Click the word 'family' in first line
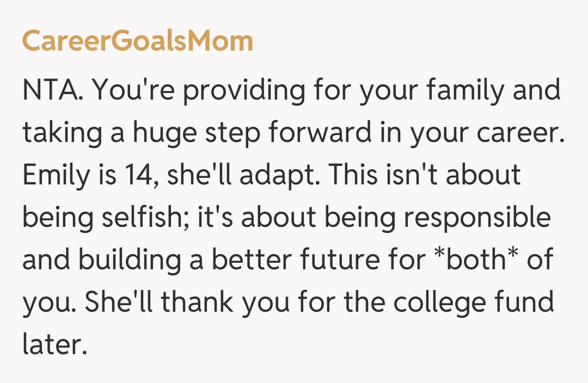The width and height of the screenshot is (588, 383). 465,90
